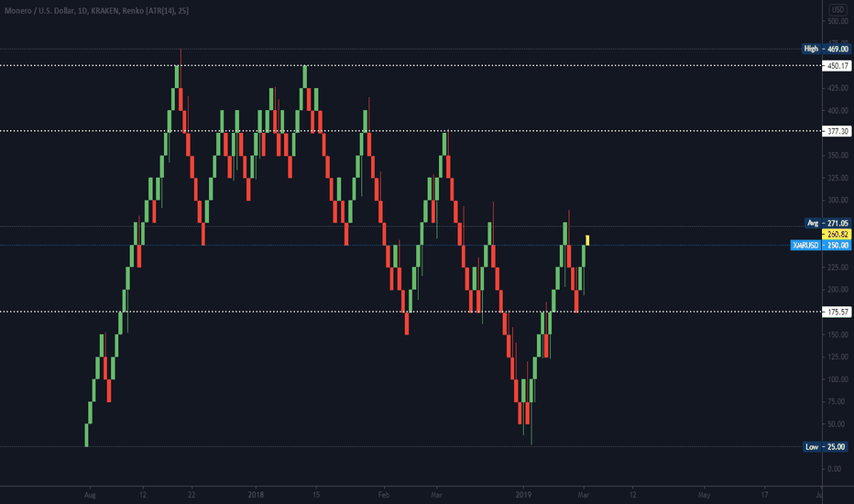
Task: Click the 175.57 horizontal line price label
Action: tap(838, 312)
